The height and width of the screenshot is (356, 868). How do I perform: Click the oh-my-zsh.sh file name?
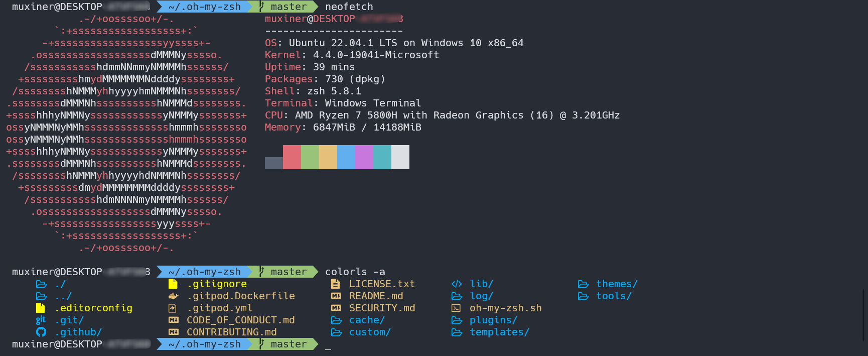pos(506,308)
